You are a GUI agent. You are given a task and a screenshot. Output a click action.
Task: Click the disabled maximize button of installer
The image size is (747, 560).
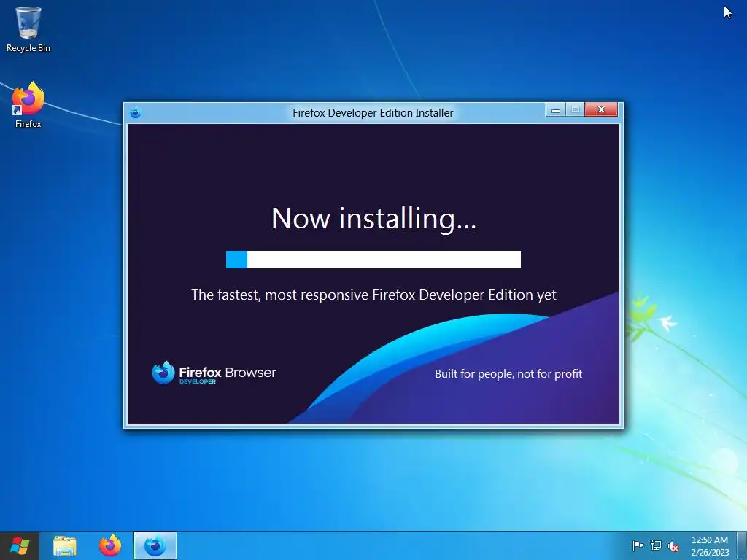coord(575,110)
